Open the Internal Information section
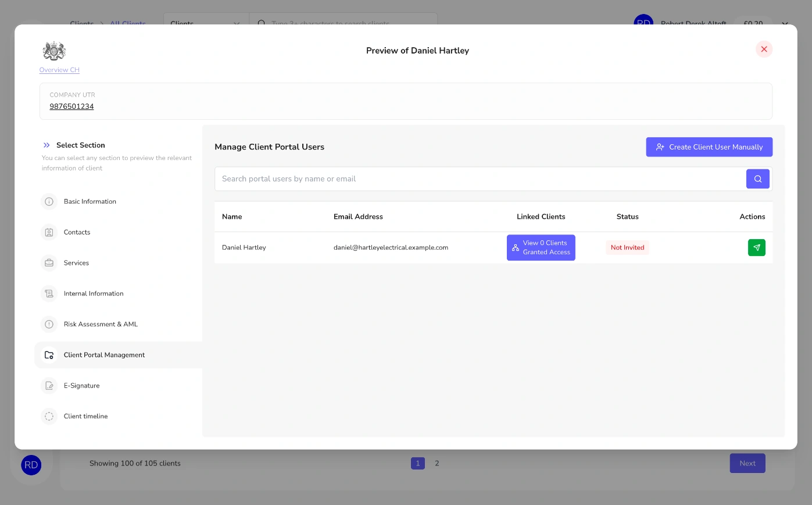This screenshot has width=812, height=505. [x=119, y=293]
